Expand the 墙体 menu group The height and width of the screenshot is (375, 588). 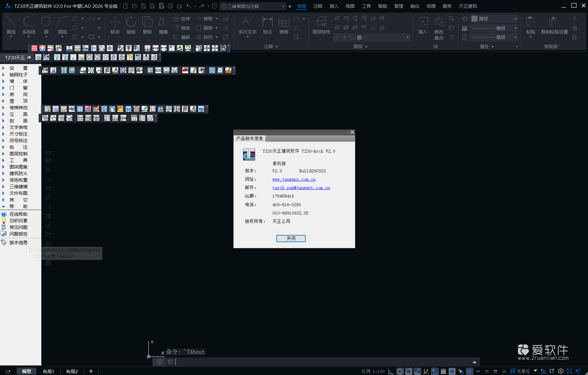pos(18,81)
